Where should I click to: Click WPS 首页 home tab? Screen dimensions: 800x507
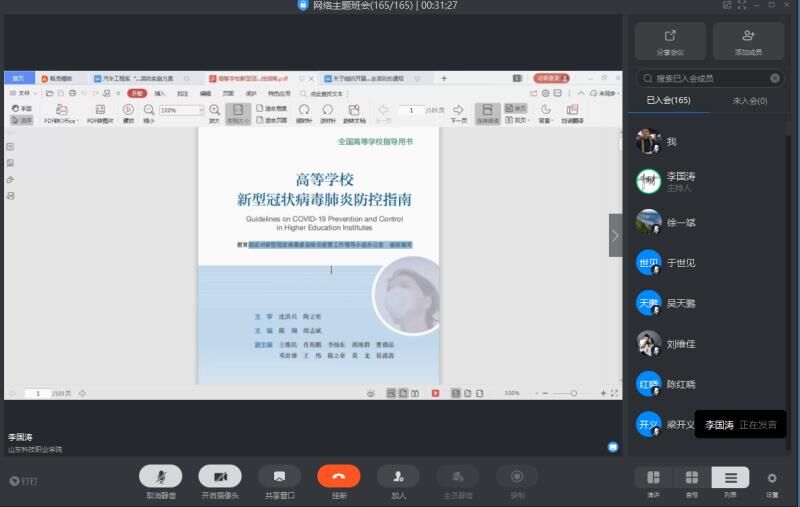point(19,78)
